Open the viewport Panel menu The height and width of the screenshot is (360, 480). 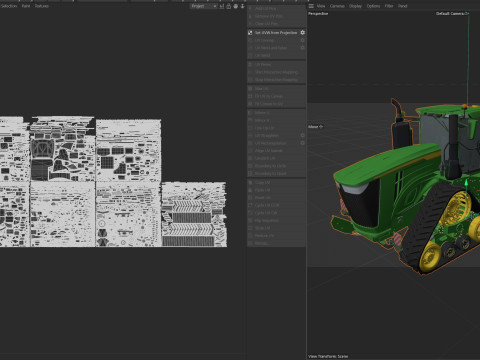(x=403, y=6)
